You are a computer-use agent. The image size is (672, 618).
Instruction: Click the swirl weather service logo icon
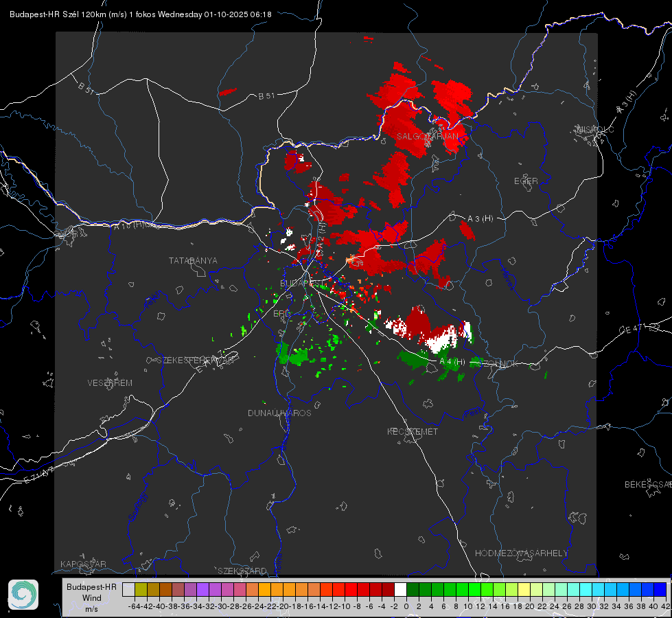click(x=23, y=594)
